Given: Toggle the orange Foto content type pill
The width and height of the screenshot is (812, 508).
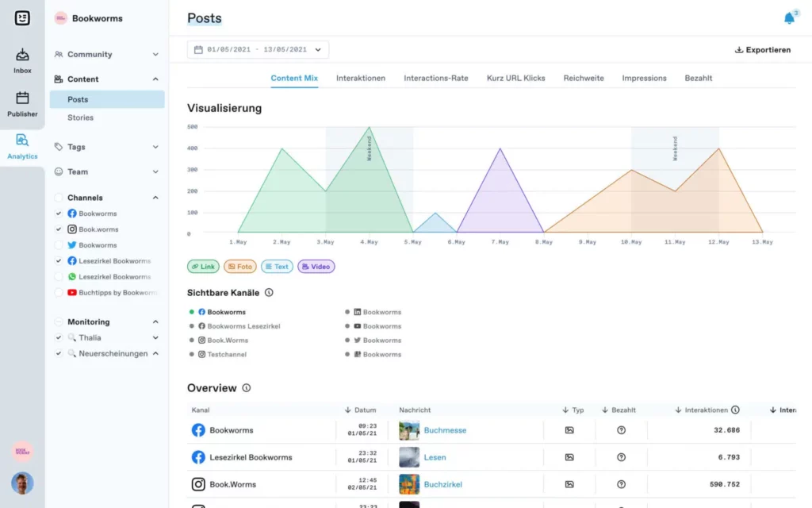Looking at the screenshot, I should (239, 267).
